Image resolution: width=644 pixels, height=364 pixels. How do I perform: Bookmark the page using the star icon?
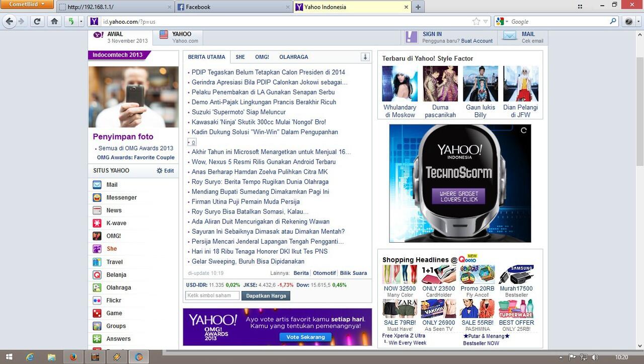(475, 22)
